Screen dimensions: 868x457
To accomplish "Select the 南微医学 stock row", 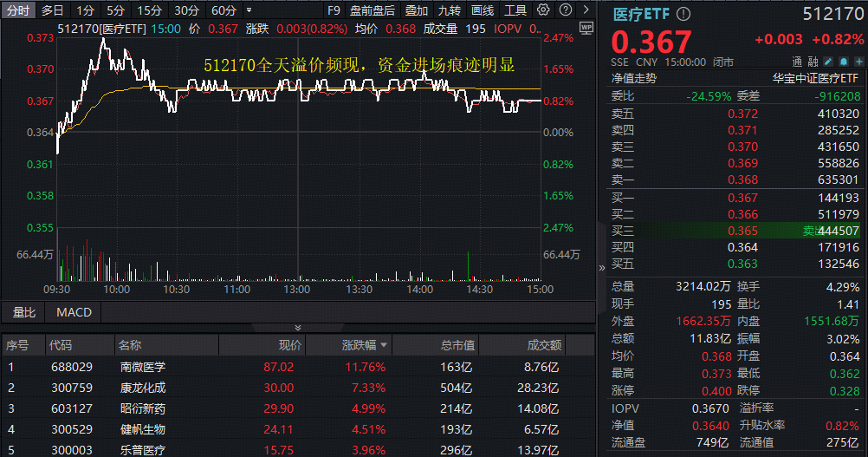I will click(143, 367).
